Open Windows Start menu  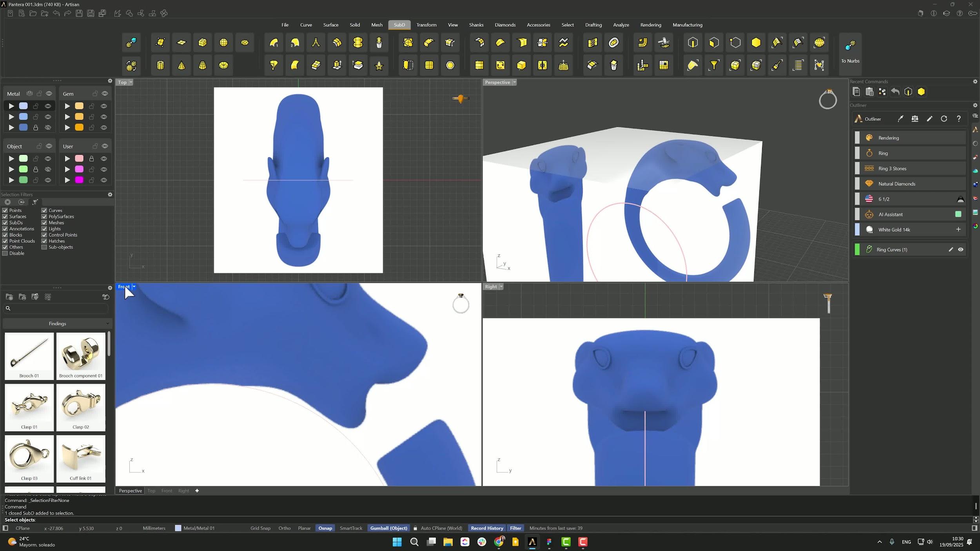[x=397, y=542]
